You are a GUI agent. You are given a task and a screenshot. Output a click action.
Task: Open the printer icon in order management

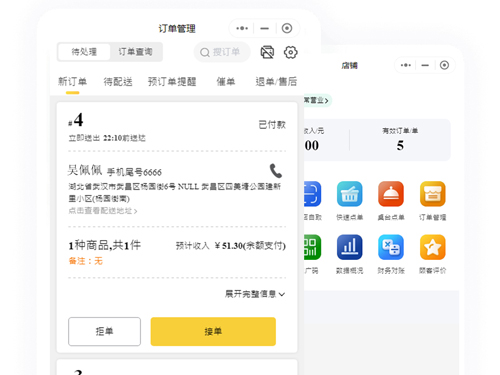(267, 52)
